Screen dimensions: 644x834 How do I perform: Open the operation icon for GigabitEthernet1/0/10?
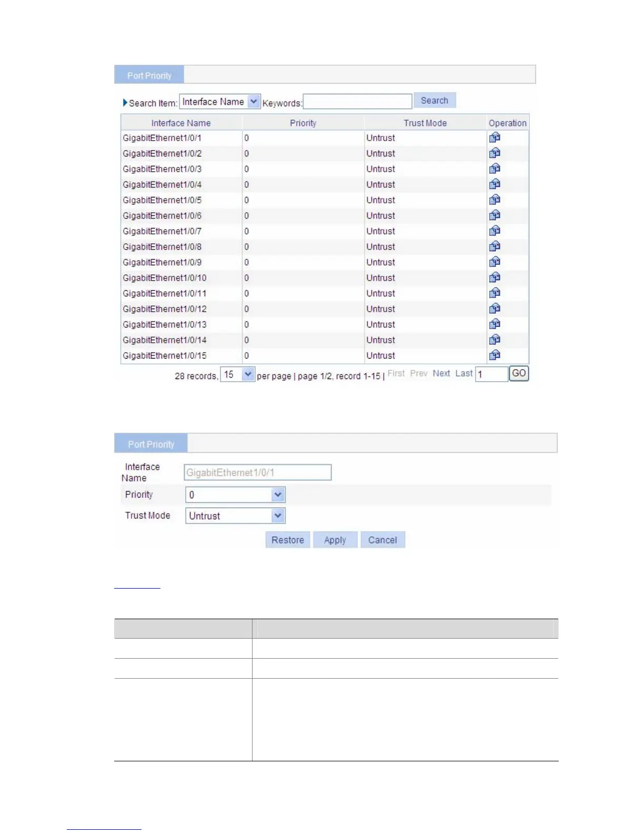[x=495, y=277]
